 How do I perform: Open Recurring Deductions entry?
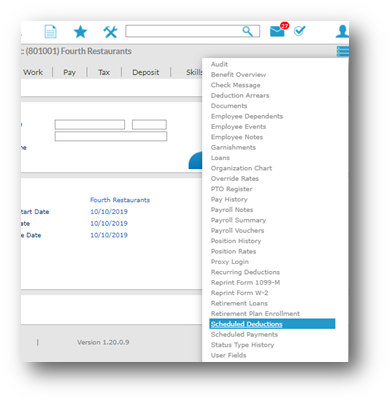click(245, 272)
